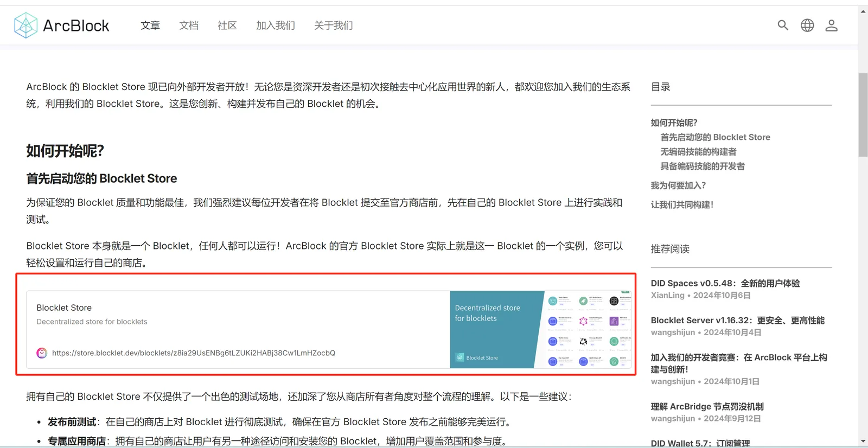This screenshot has width=868, height=448.
Task: Click the Blocklet Store link favicon
Action: tap(42, 353)
